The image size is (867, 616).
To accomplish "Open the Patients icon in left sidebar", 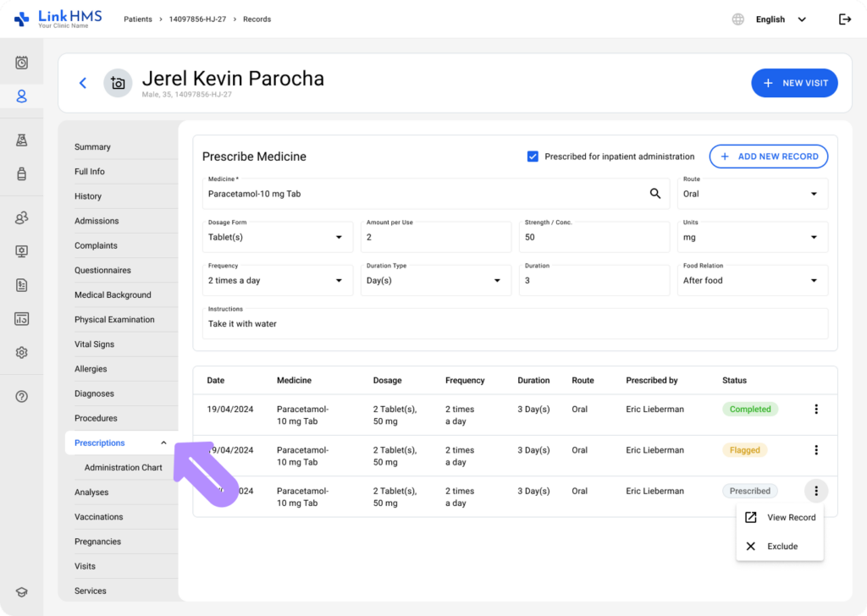I will (22, 96).
